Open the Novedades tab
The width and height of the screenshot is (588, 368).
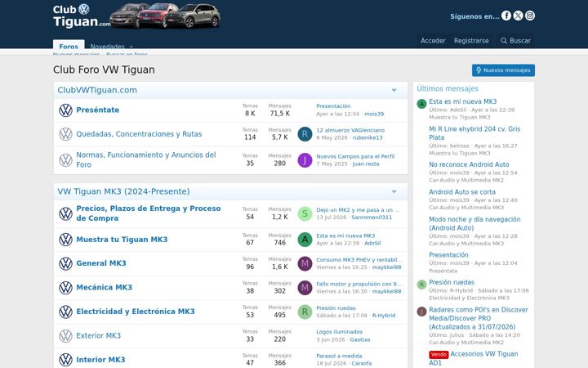(107, 46)
